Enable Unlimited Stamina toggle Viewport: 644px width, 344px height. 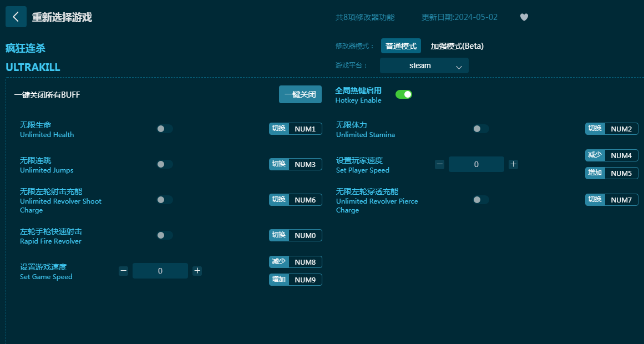click(x=481, y=129)
